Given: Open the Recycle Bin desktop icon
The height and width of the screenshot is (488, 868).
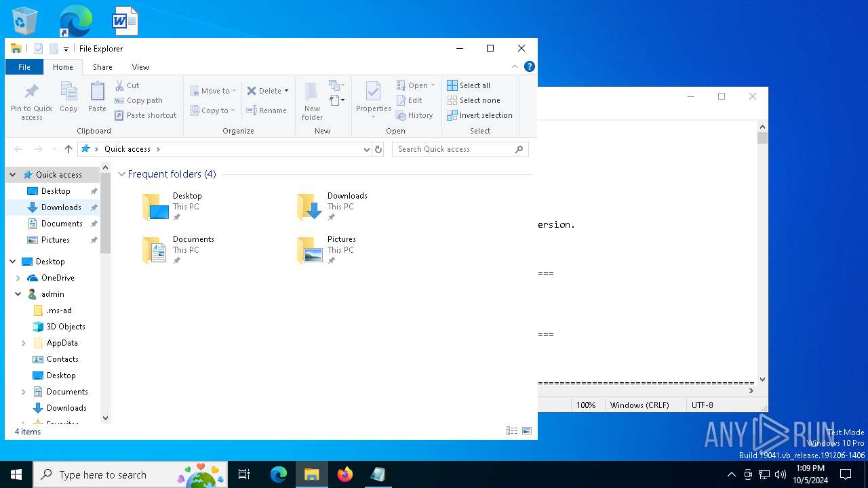Looking at the screenshot, I should [25, 20].
